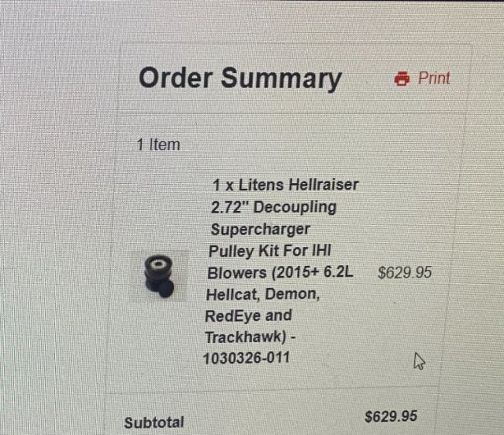The image size is (504, 435).
Task: Click the 2.72" Decoupling text line
Action: (273, 208)
